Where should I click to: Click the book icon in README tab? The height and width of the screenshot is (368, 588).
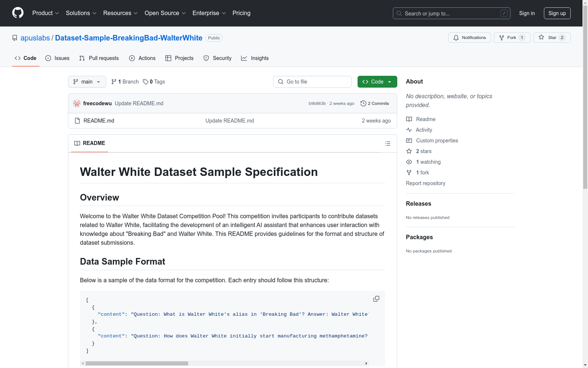coord(77,143)
